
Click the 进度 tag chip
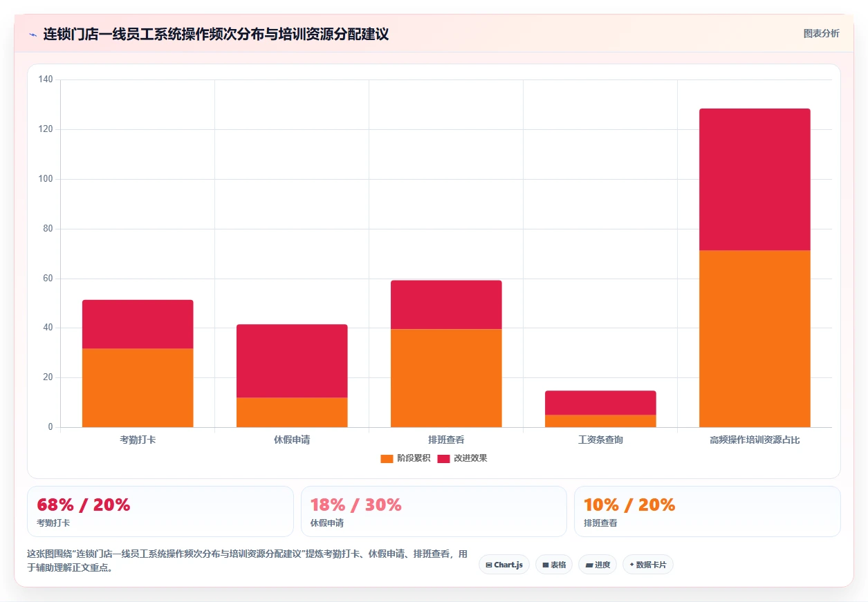[598, 565]
